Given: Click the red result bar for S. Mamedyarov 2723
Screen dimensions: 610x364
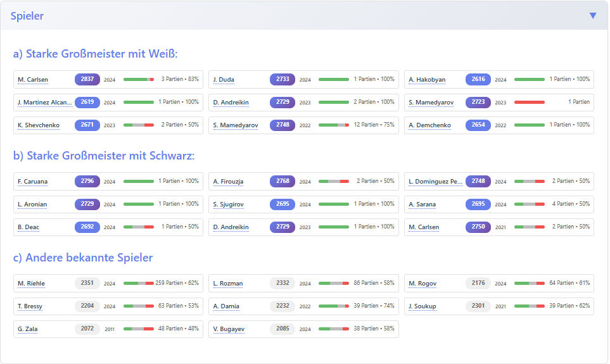Looking at the screenshot, I should tap(529, 103).
